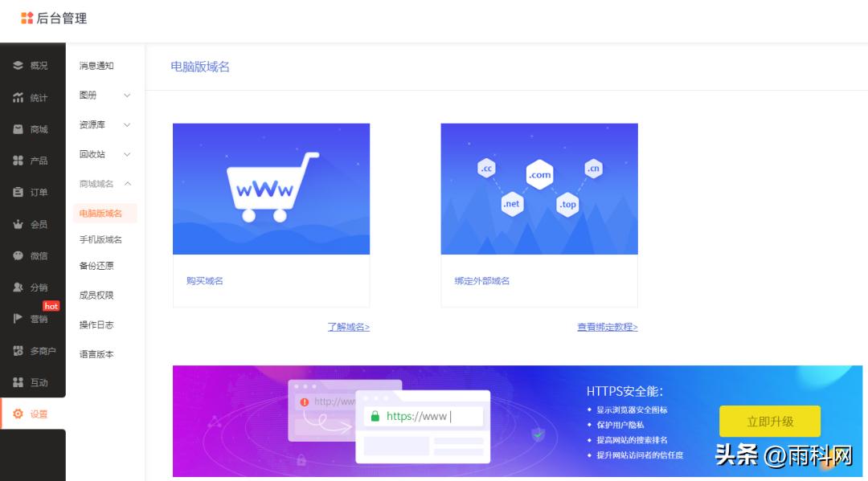This screenshot has height=481, width=868.
Task: Click the 立即升级 upgrade button
Action: (x=771, y=421)
